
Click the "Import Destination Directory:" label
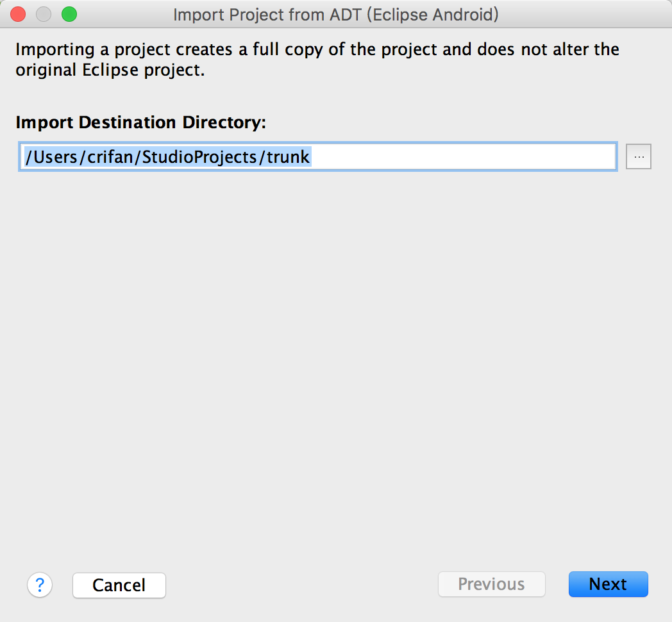point(140,122)
